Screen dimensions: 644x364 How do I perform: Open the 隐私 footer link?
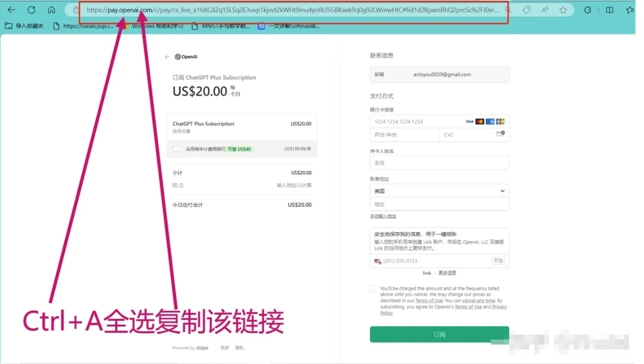pyautogui.click(x=240, y=348)
